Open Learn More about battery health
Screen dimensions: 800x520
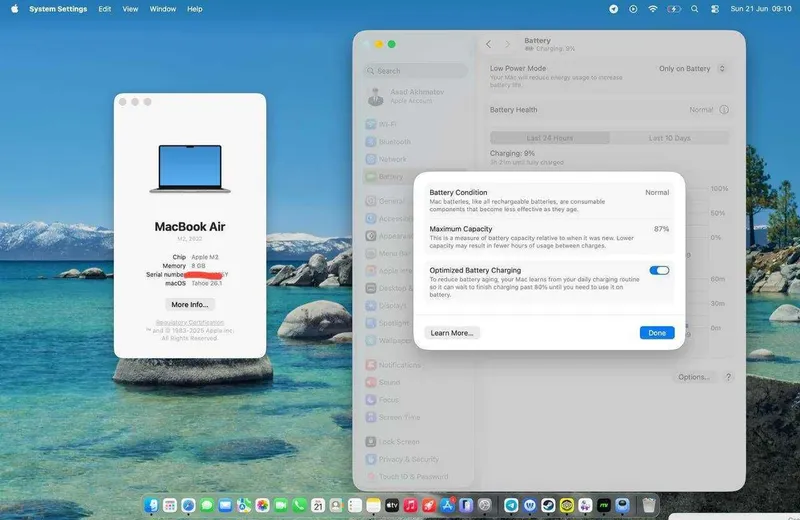pyautogui.click(x=452, y=333)
